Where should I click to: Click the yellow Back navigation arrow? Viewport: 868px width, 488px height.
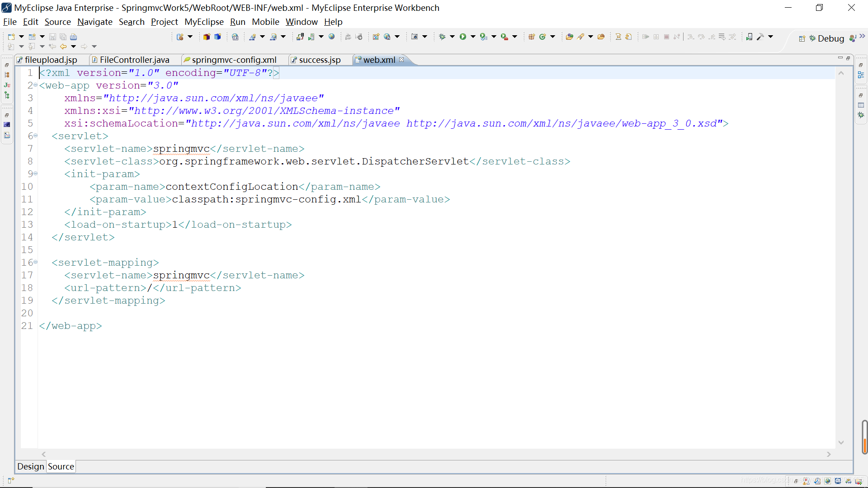click(63, 46)
